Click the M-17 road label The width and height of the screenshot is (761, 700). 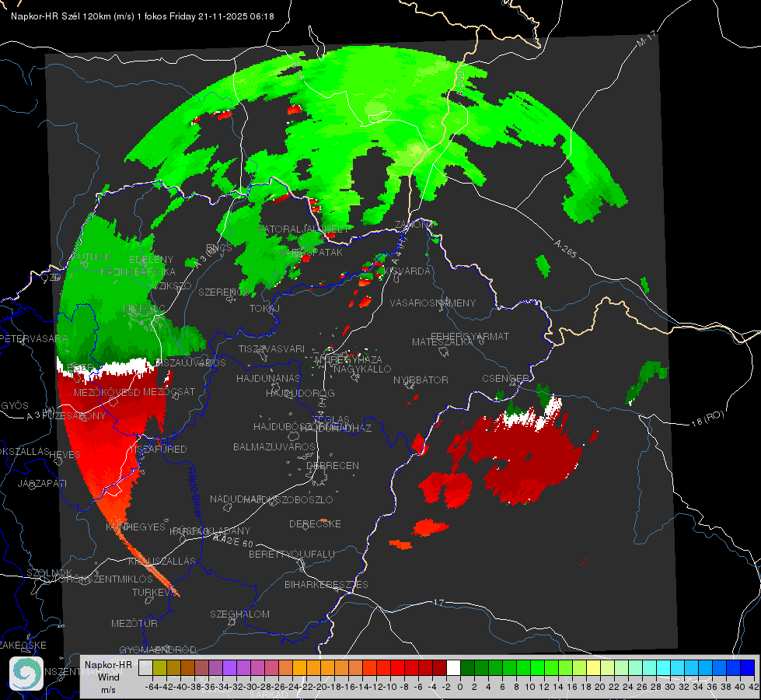click(646, 38)
